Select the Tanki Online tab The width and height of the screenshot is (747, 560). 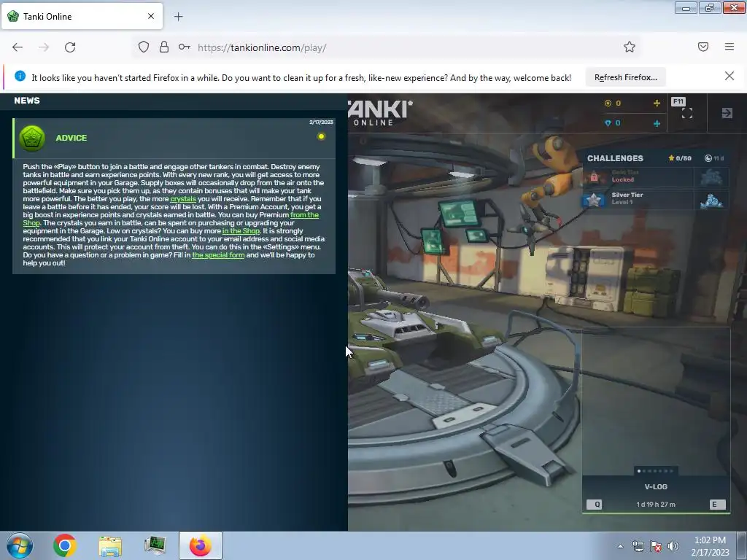click(x=82, y=16)
